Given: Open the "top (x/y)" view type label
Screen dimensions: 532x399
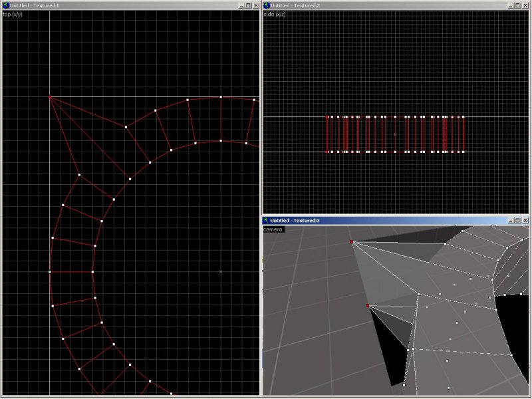Looking at the screenshot, I should pyautogui.click(x=13, y=14).
